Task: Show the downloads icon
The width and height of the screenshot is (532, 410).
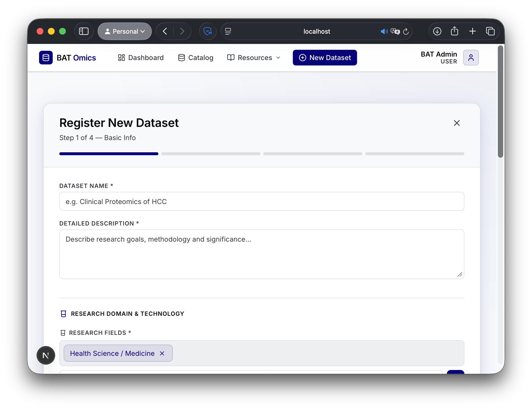Action: [x=437, y=31]
